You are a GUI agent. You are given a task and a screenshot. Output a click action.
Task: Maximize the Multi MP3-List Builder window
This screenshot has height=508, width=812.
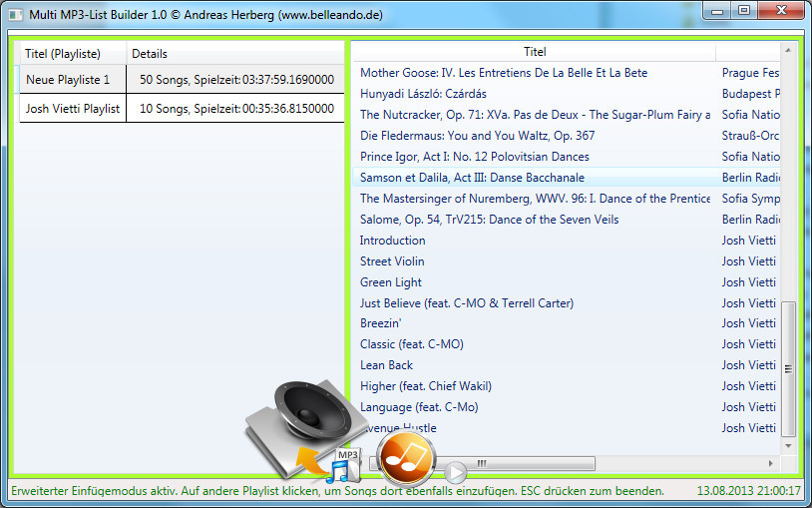(743, 10)
